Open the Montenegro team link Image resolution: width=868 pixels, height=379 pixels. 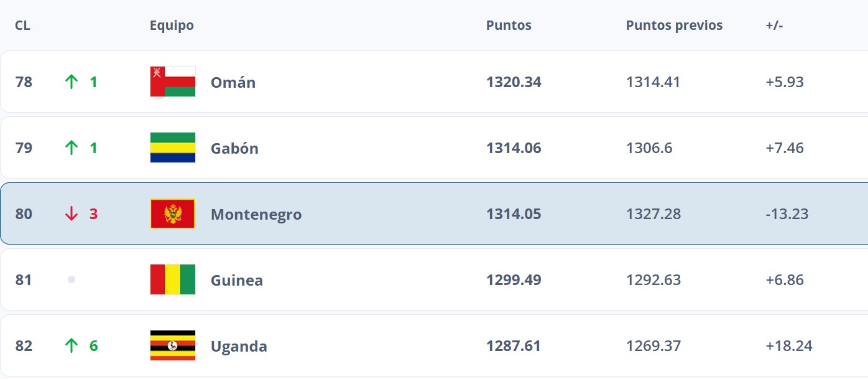click(x=256, y=214)
